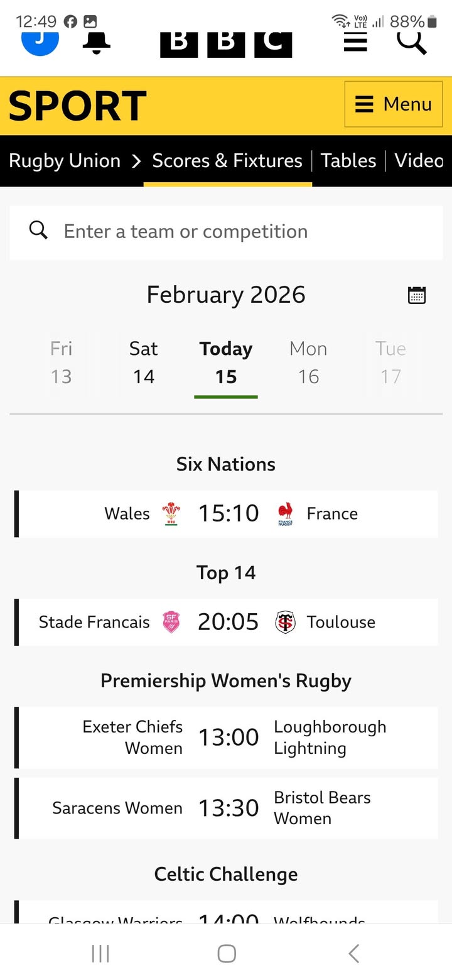
Task: Select the Scores & Fixtures tab
Action: coord(227,161)
